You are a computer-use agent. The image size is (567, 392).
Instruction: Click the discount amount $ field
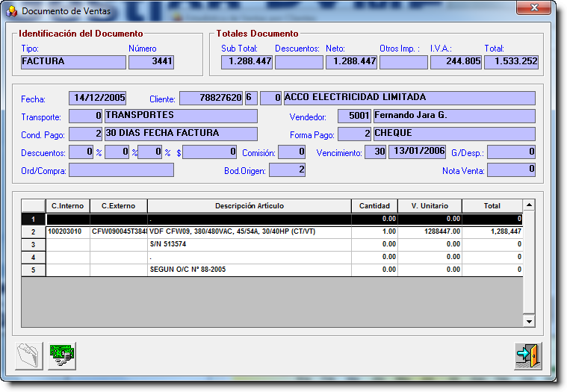coord(209,152)
